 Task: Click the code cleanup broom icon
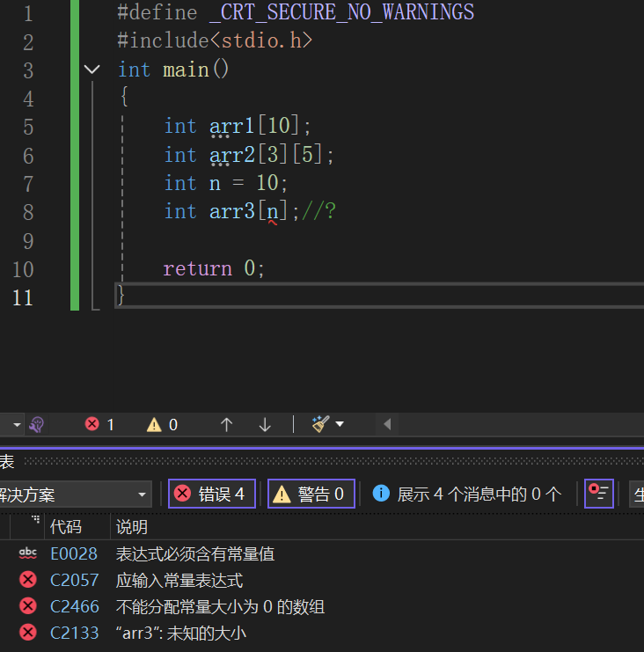pyautogui.click(x=320, y=424)
